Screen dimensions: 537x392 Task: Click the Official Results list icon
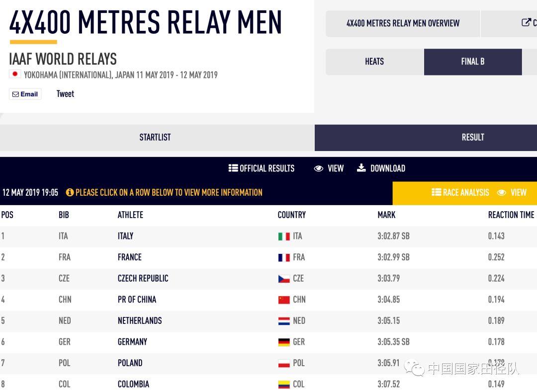pos(233,168)
